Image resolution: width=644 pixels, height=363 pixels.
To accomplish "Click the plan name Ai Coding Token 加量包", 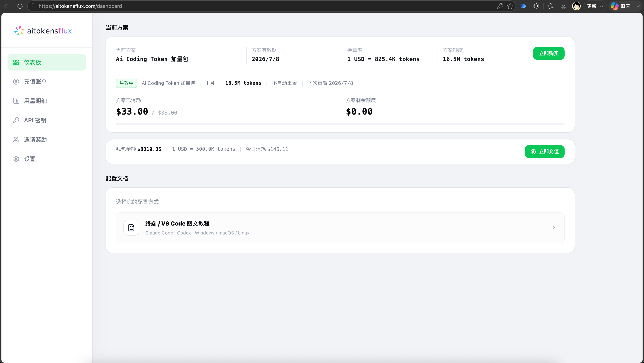I will [152, 59].
